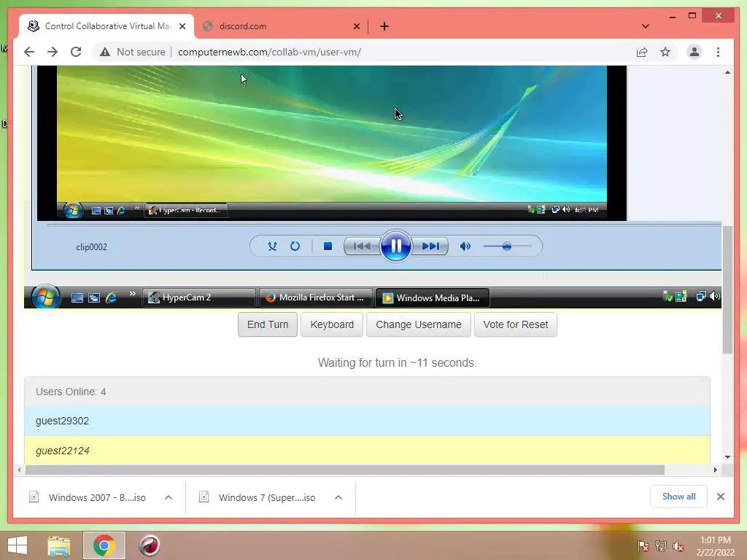
Task: Click the horizontal scrollbar thumb
Action: 345,470
